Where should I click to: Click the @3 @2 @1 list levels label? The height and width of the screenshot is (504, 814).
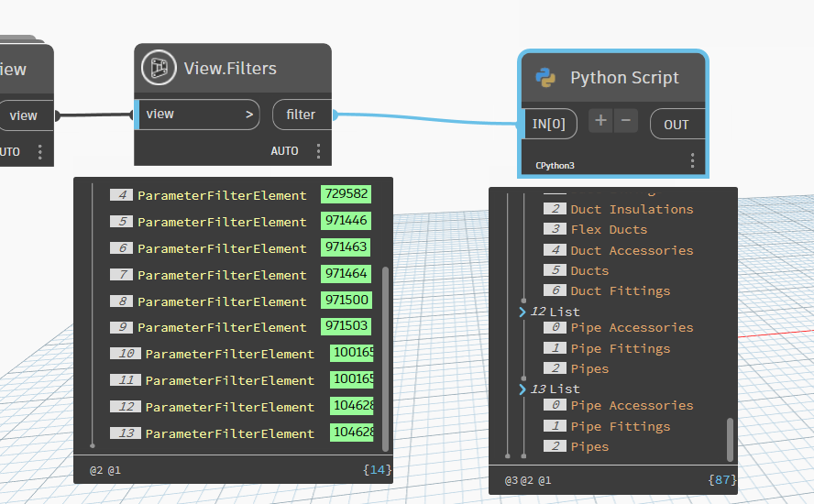point(528,481)
